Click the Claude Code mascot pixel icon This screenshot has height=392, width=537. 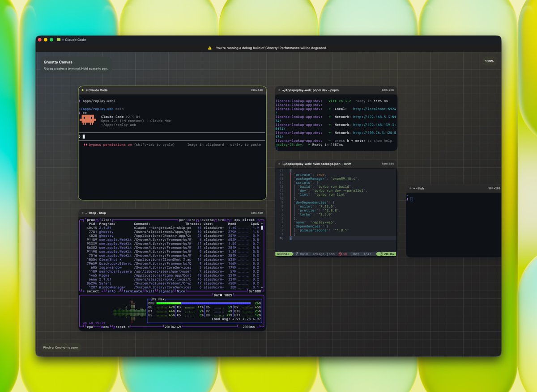pyautogui.click(x=88, y=119)
